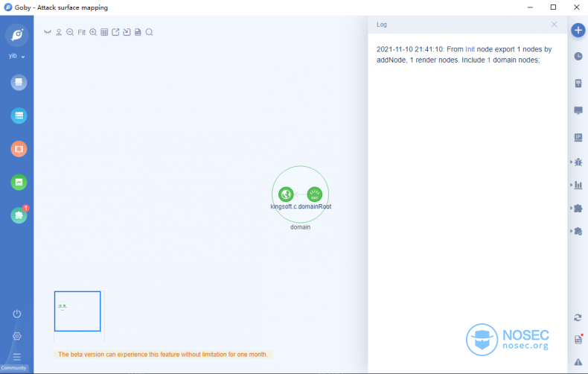The width and height of the screenshot is (588, 374).
Task: Open the hamburger menu icon in sidebar
Action: pyautogui.click(x=17, y=357)
